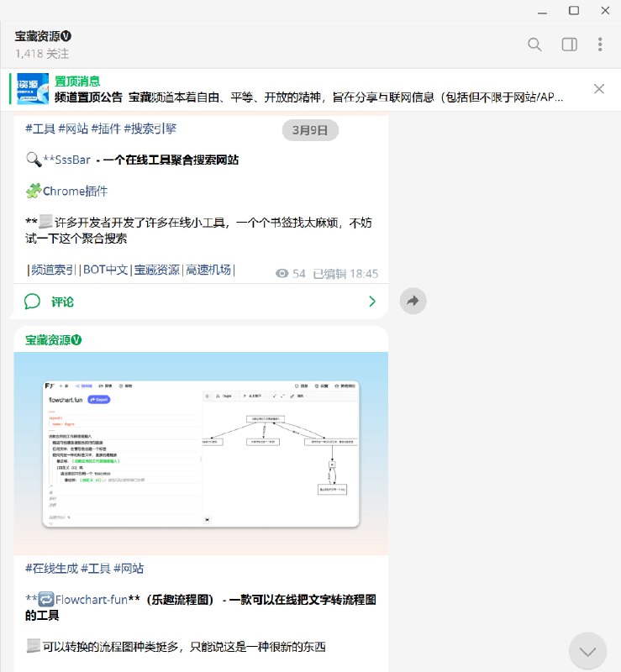Viewport: 621px width, 672px height.
Task: Click the #工具 hashtag in Flowchart post
Action: [x=96, y=569]
